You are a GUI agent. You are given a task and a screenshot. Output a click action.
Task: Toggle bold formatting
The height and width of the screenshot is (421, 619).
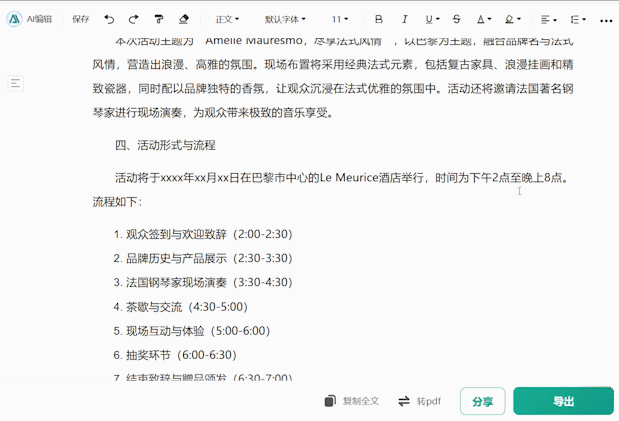378,19
